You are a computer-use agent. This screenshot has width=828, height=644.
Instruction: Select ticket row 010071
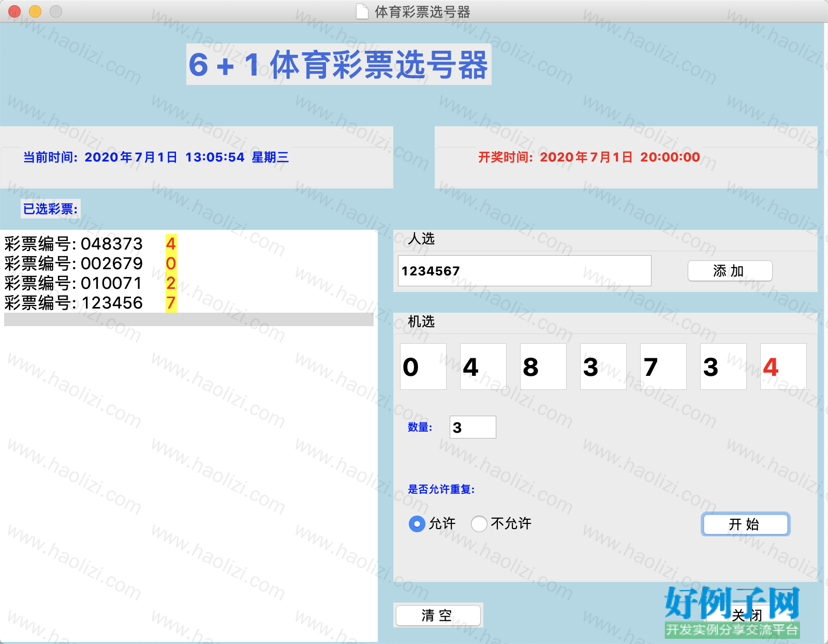pos(189,283)
